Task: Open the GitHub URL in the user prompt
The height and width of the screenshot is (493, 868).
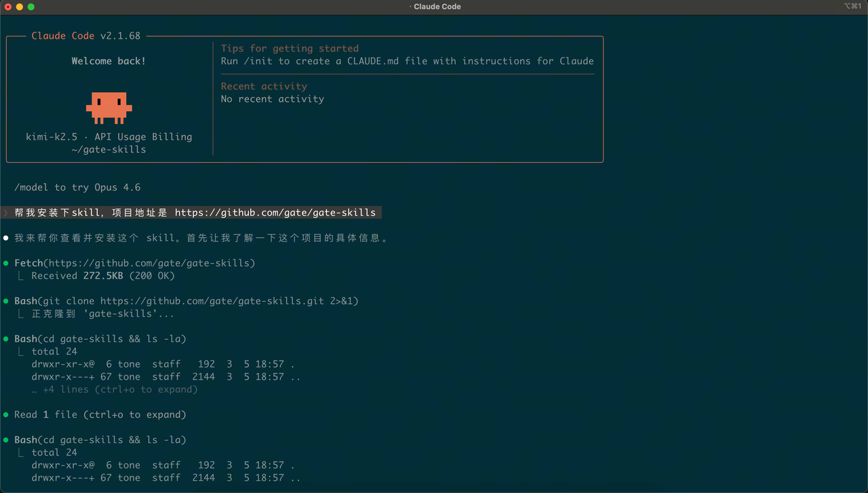Action: 275,213
